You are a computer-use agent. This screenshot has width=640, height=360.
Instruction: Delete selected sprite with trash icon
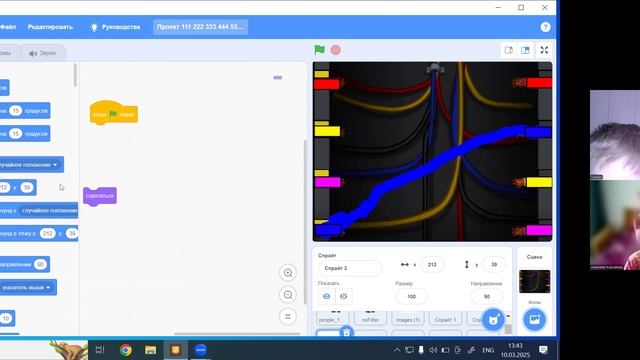pos(346,332)
